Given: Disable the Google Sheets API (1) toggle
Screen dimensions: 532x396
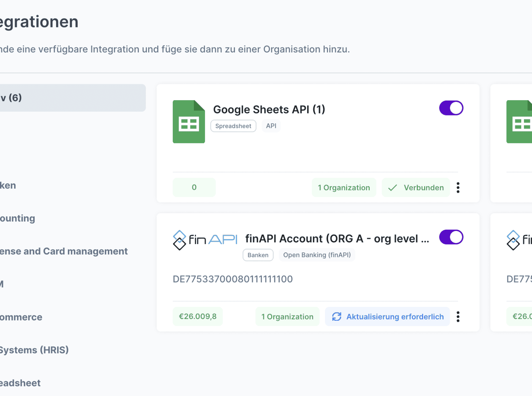Looking at the screenshot, I should 451,108.
